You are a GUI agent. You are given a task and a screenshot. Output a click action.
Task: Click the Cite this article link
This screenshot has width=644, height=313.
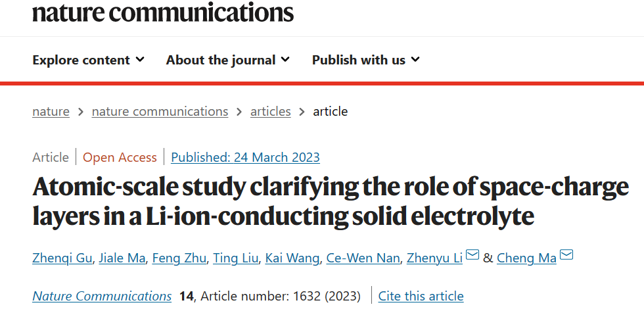[421, 296]
